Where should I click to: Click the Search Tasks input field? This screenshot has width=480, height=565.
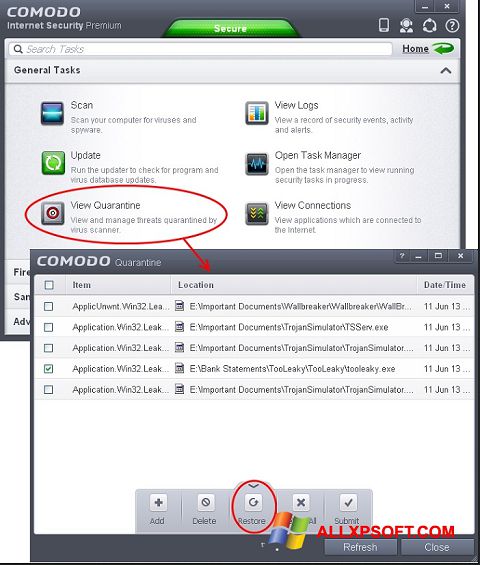[x=200, y=49]
